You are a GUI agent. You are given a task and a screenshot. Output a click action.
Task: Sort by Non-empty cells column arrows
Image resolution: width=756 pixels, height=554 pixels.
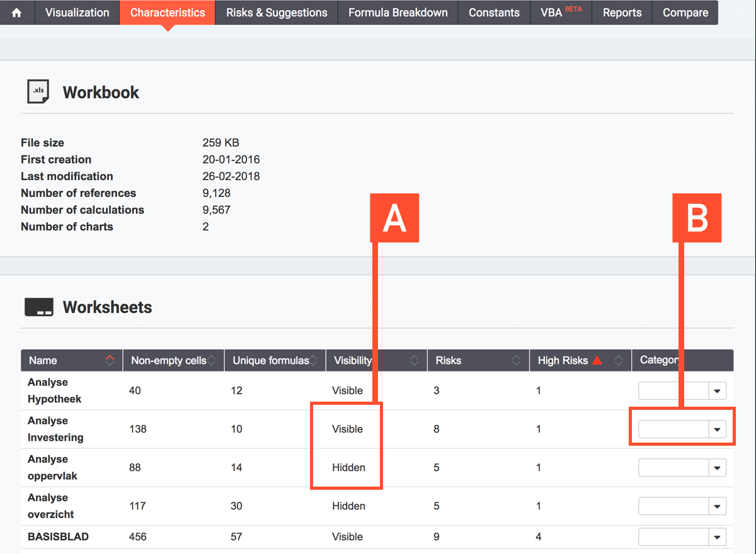pos(212,361)
